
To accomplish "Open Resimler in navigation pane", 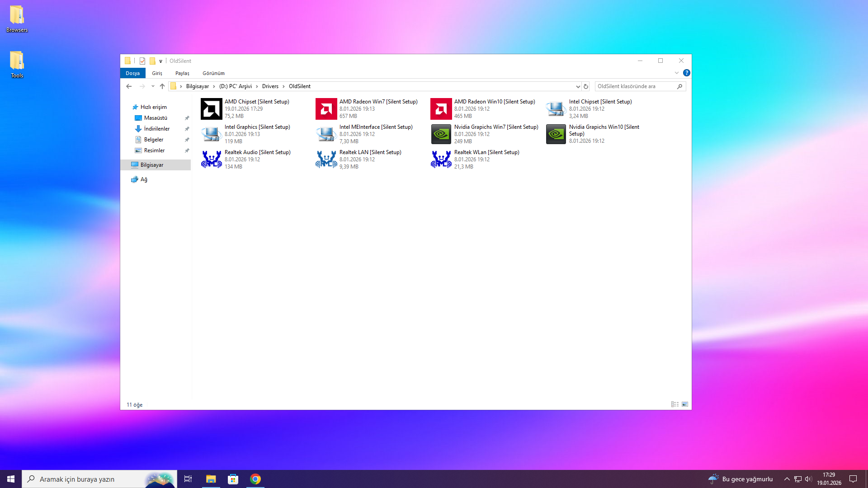I will 154,150.
